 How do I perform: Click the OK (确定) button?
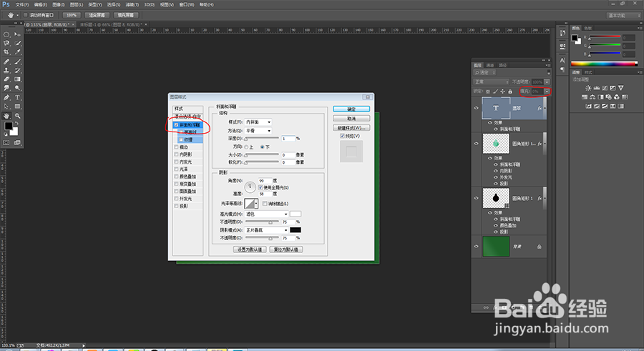tap(351, 109)
